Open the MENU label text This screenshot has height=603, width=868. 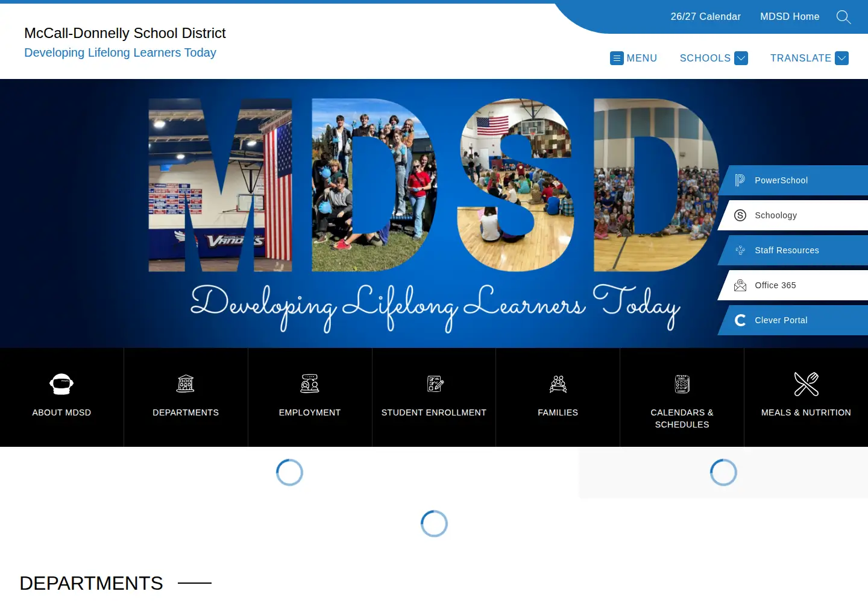click(x=642, y=58)
